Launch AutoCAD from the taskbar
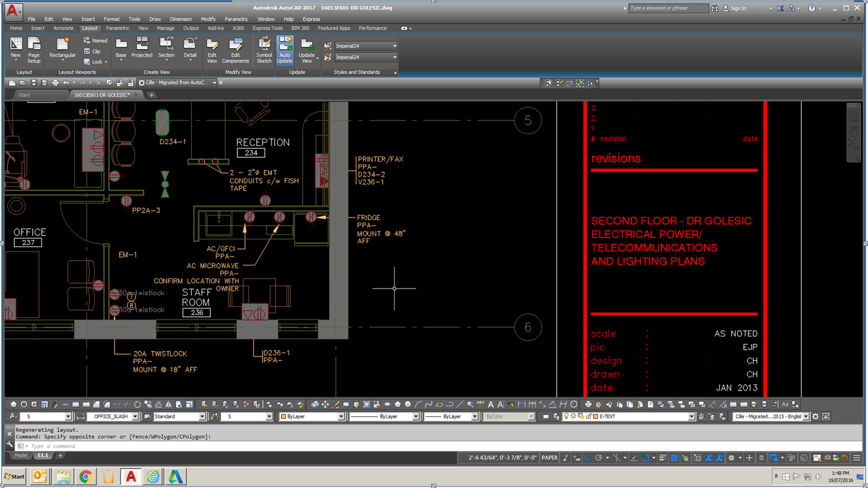 [x=130, y=476]
